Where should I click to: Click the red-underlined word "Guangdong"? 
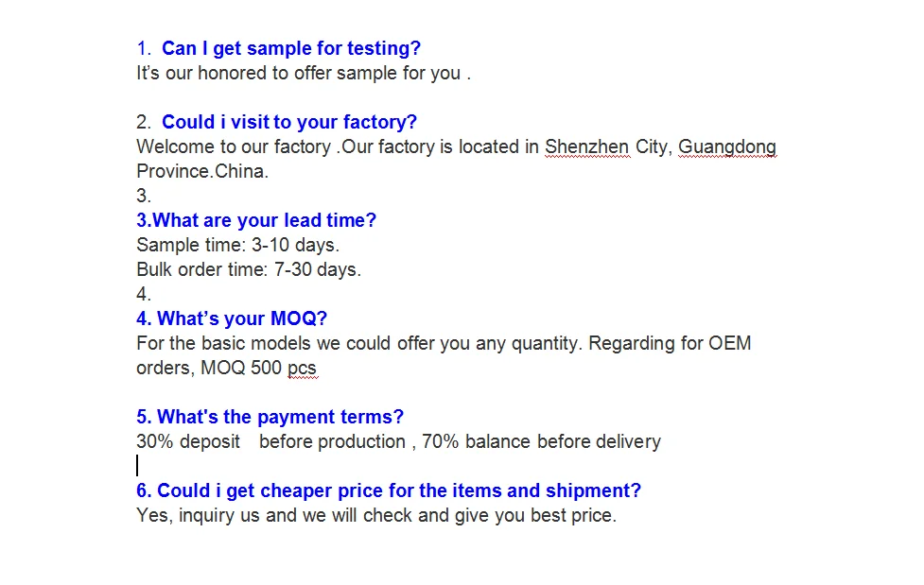coord(726,146)
